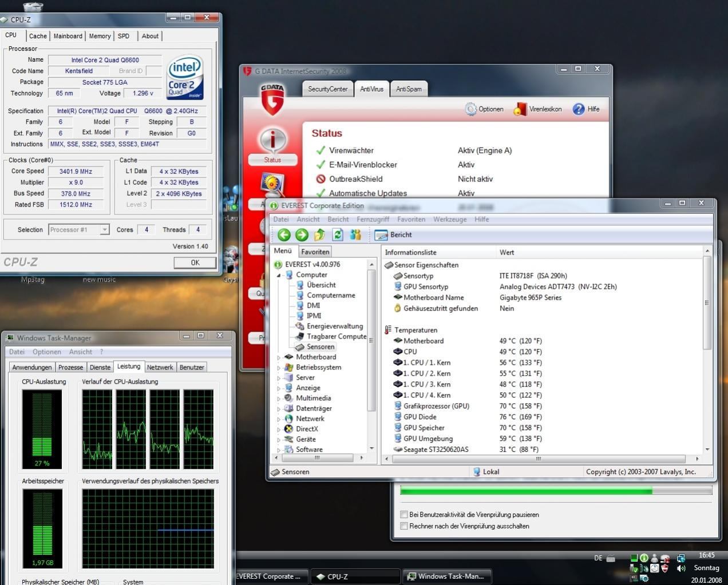Open the Optionen menu in Task-Manager
728x585 pixels.
[x=46, y=352]
